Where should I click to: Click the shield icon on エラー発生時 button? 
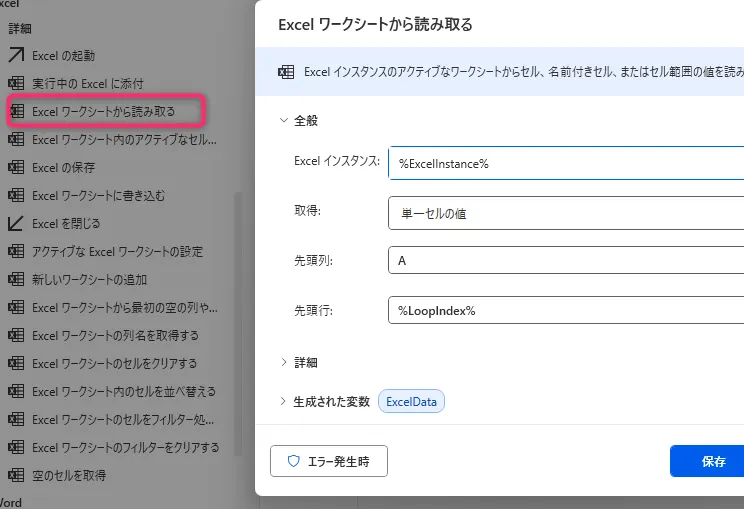(x=294, y=461)
